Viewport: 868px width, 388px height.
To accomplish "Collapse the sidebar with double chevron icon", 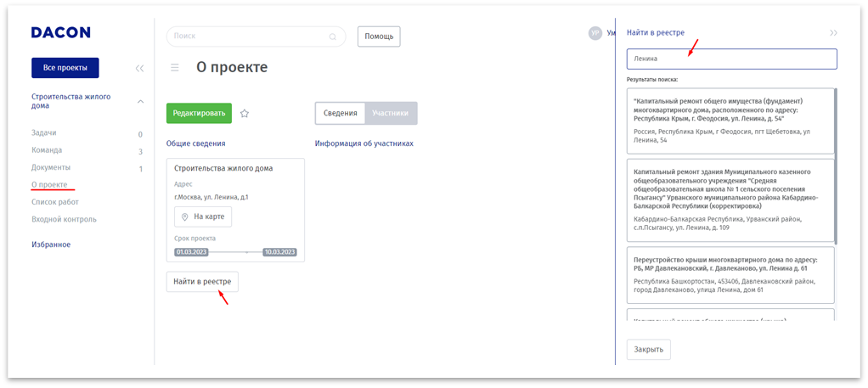I will pos(139,68).
